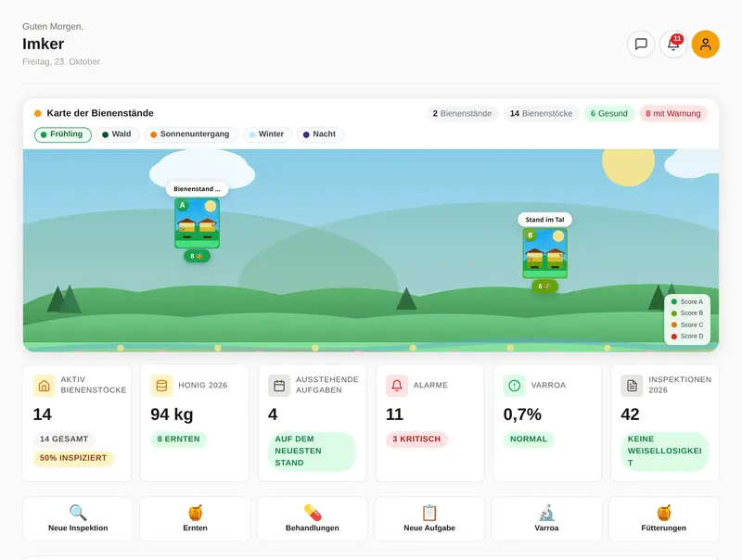The image size is (742, 560).
Task: Open the apiary A hive thumbnail on map
Action: tap(197, 223)
